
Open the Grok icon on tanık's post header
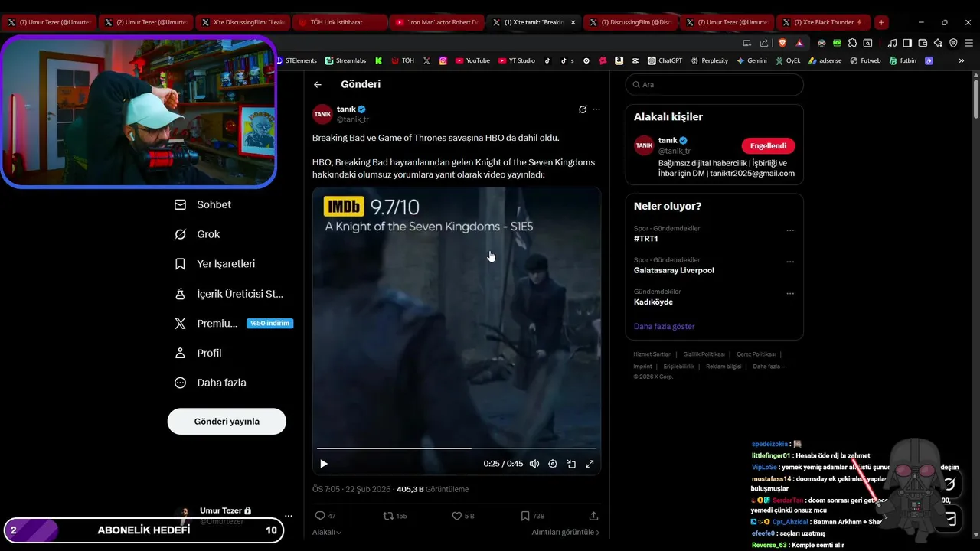pyautogui.click(x=583, y=109)
